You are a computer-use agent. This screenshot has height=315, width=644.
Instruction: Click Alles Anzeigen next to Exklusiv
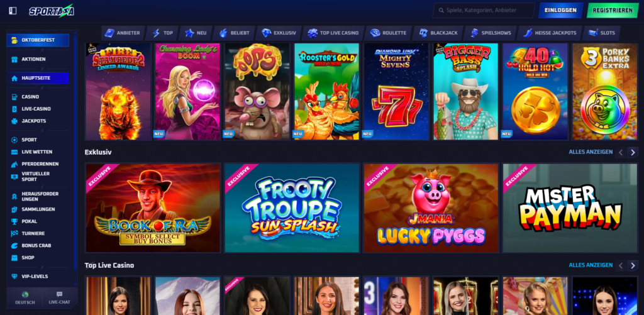(591, 152)
